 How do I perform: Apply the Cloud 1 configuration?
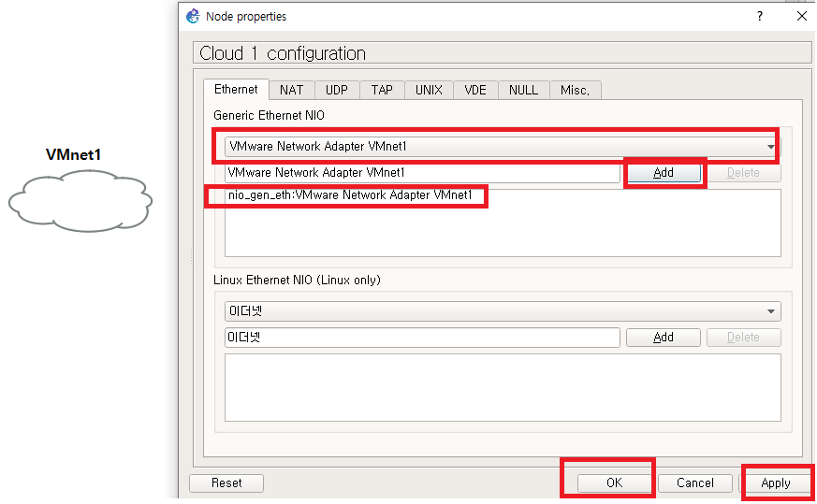coord(776,482)
